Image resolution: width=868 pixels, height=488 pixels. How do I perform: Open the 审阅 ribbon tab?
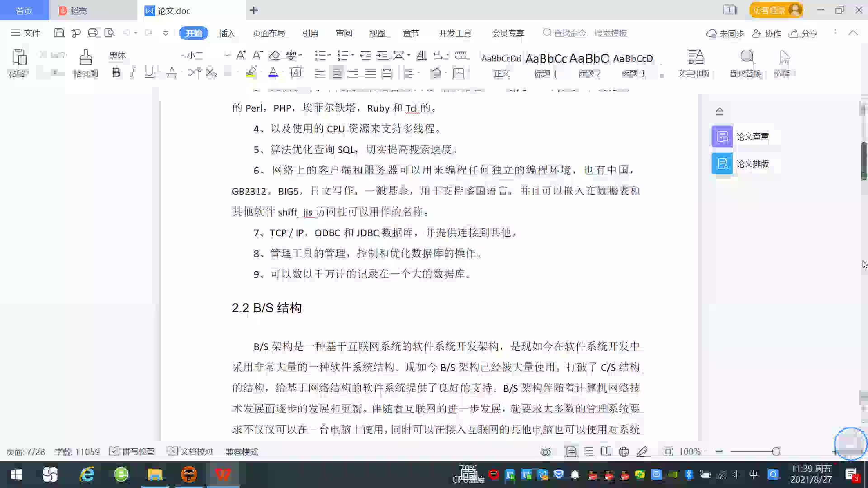pyautogui.click(x=344, y=33)
